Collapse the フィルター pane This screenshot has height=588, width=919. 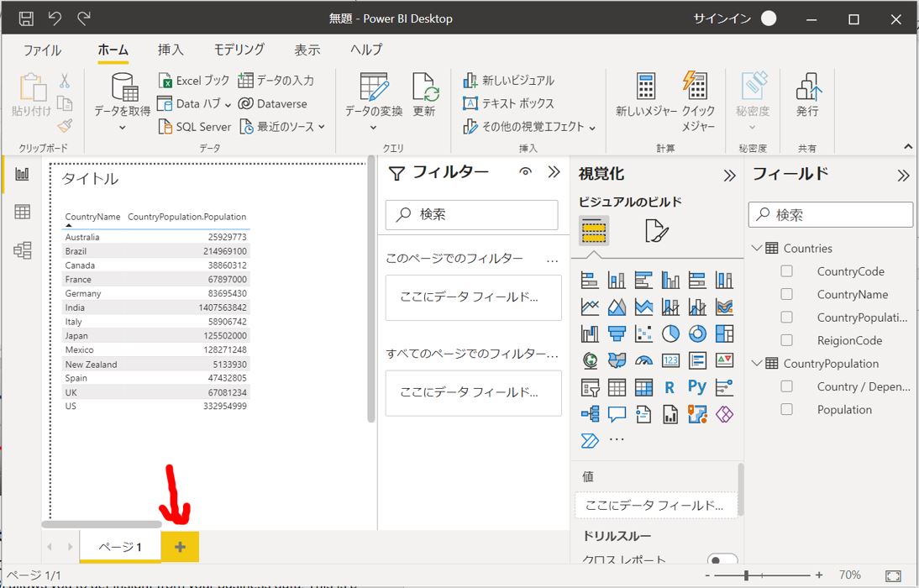click(x=554, y=171)
